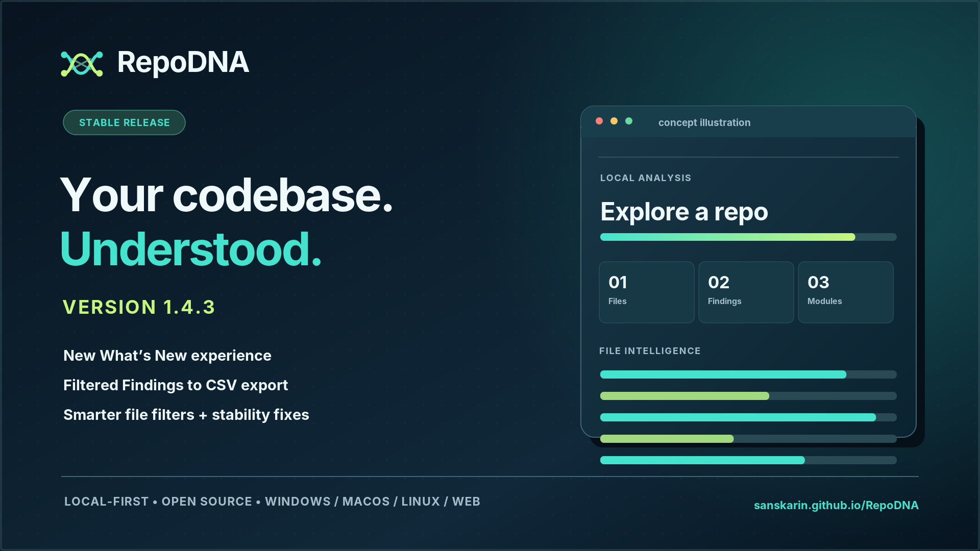Click the RepoDNA helix logo icon
The width and height of the screenshot is (980, 551).
tap(82, 64)
